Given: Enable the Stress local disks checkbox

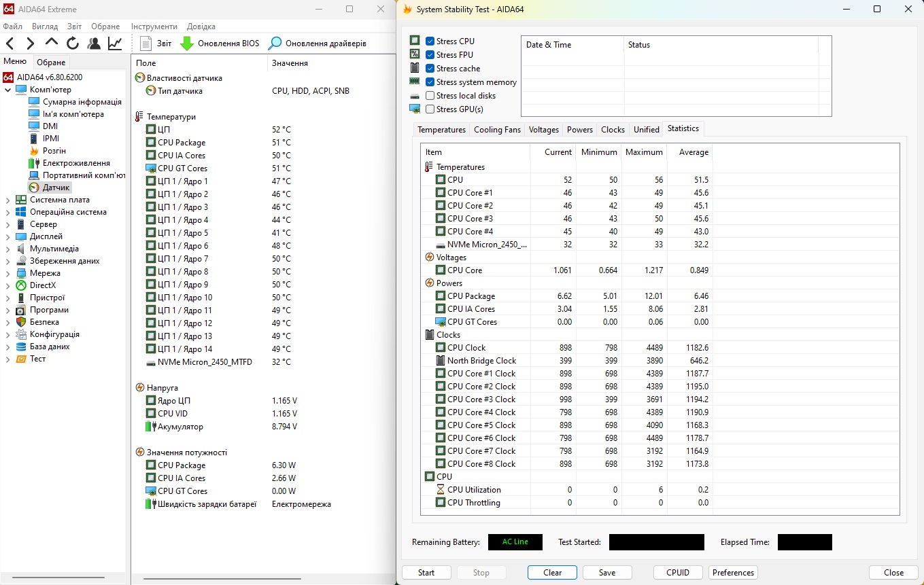Looking at the screenshot, I should coord(430,95).
